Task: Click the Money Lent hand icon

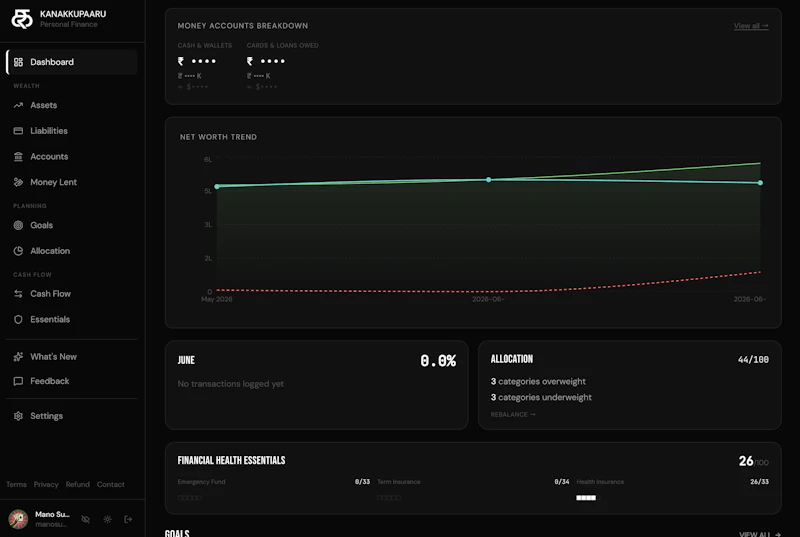Action: 18,182
